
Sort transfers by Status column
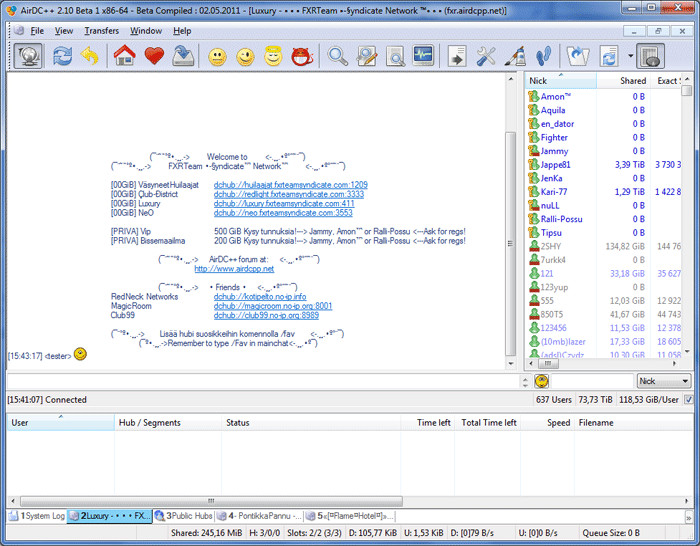[x=311, y=423]
